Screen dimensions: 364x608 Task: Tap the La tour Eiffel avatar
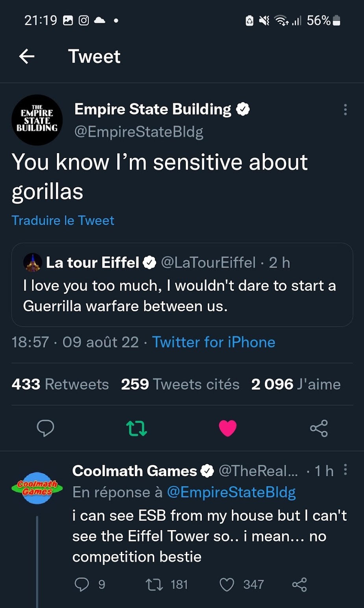point(33,262)
